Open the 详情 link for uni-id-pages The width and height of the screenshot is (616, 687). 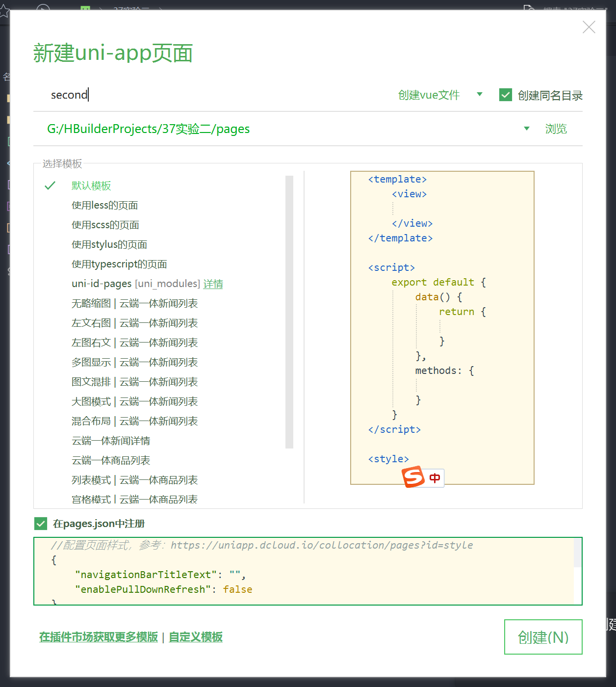213,284
